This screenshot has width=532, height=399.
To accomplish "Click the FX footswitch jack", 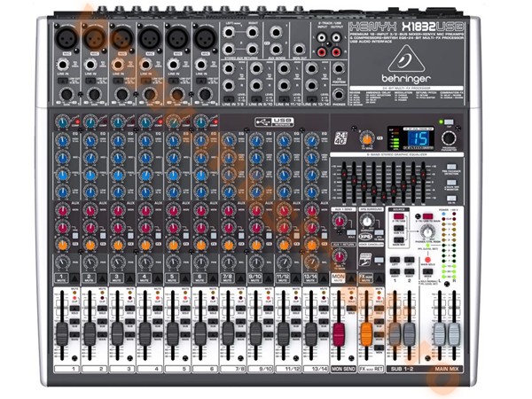I will coord(339,68).
